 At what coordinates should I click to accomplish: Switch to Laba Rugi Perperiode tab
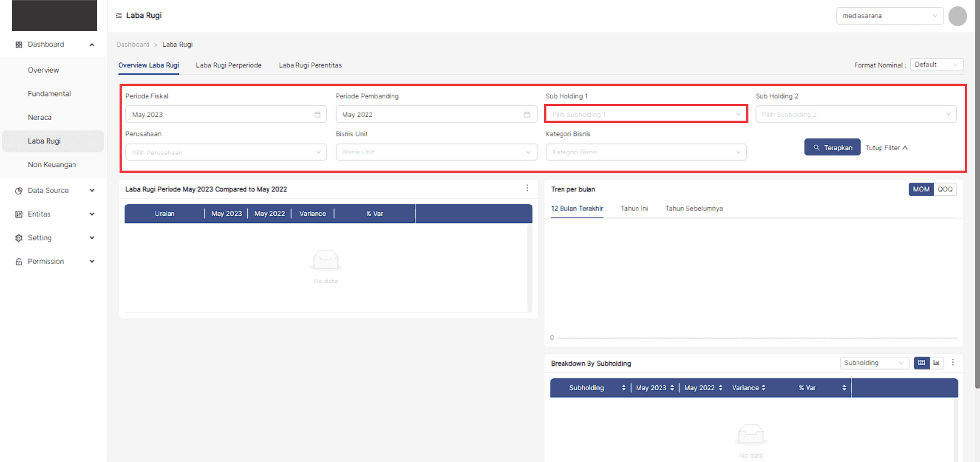click(x=229, y=65)
